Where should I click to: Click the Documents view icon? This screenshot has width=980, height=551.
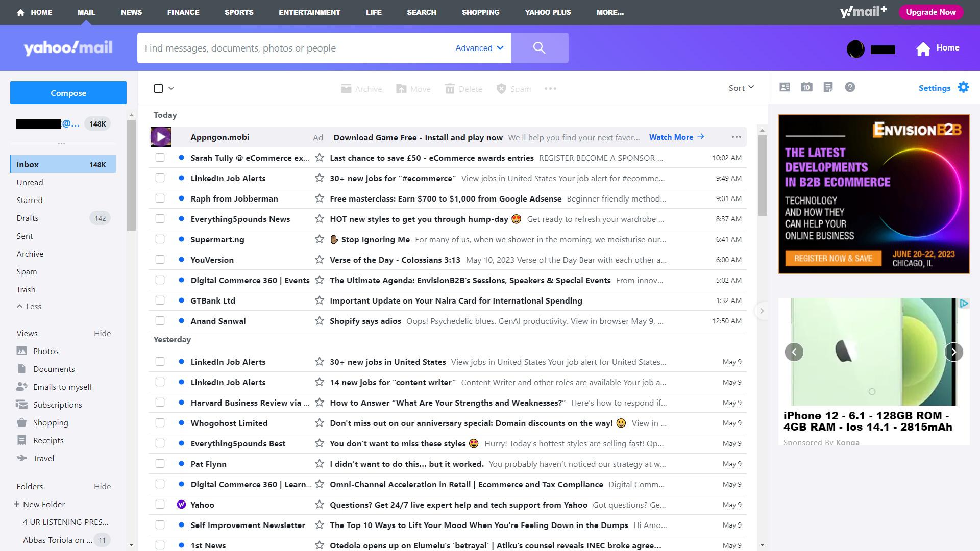pyautogui.click(x=21, y=369)
